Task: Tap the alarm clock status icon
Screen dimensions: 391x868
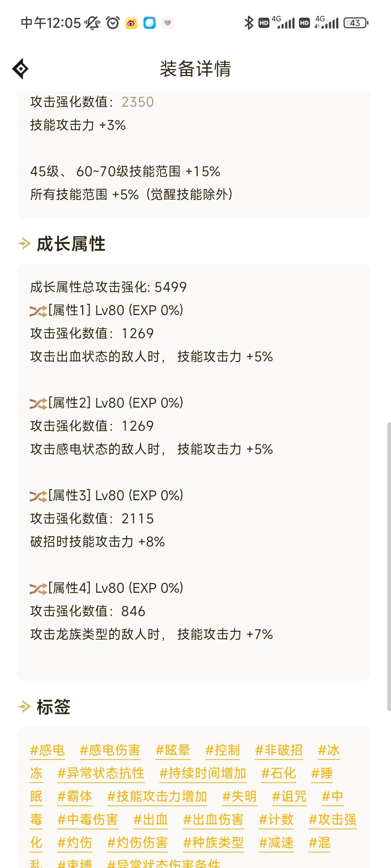Action: (x=113, y=23)
